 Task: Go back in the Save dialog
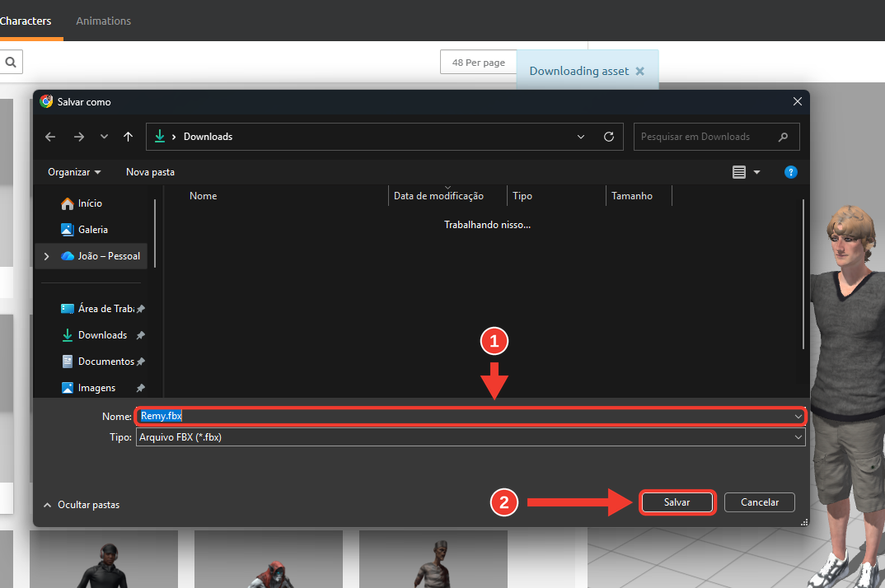(50, 137)
